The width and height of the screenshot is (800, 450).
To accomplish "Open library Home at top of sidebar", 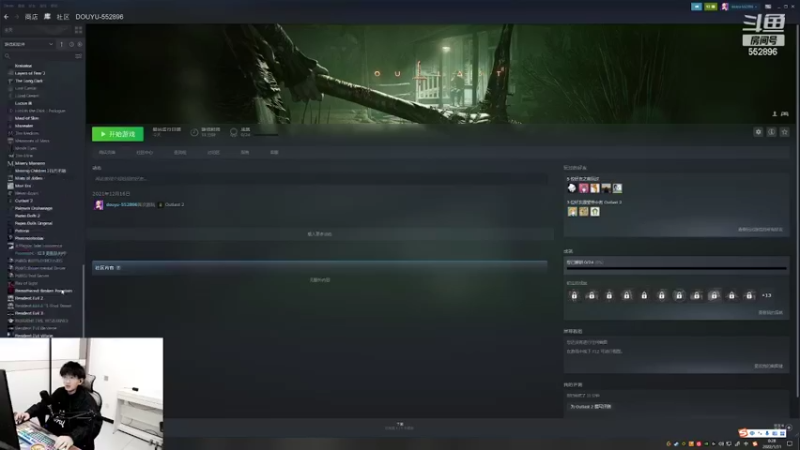I will coord(36,30).
